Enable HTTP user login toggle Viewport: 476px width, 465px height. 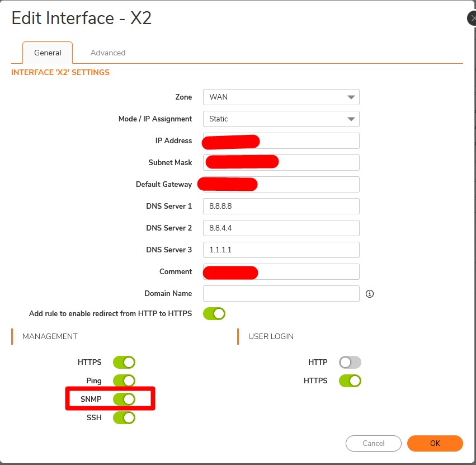click(350, 362)
